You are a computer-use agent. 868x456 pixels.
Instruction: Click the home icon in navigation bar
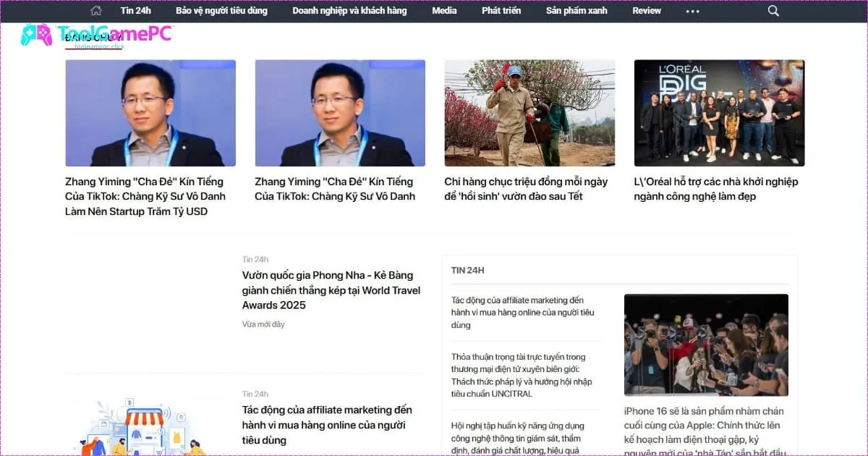96,11
